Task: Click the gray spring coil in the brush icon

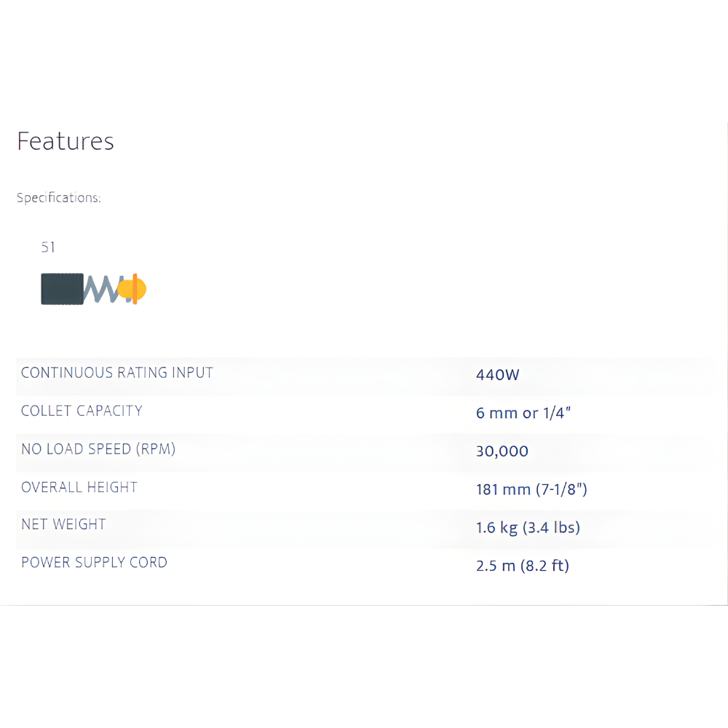Action: (100, 289)
